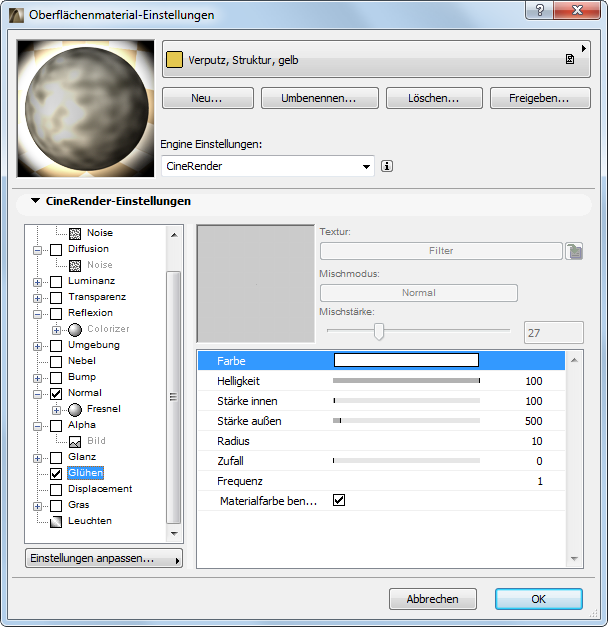Click the ArchiCAD icon in title bar
This screenshot has width=608, height=627.
tap(16, 15)
